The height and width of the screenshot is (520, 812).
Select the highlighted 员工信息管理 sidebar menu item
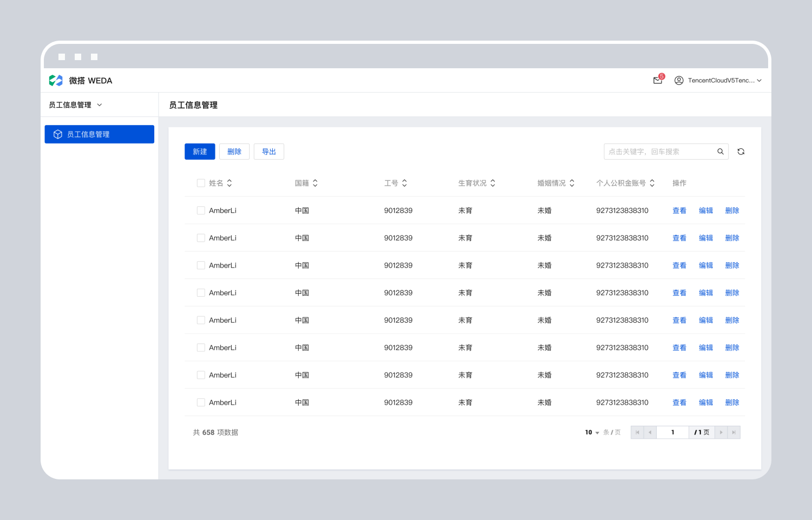(x=100, y=134)
